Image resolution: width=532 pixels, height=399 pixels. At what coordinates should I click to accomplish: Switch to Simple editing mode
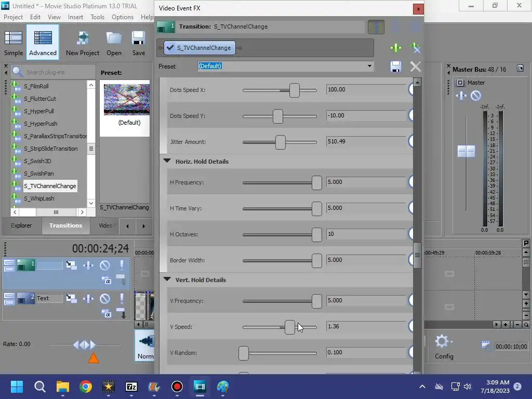14,43
